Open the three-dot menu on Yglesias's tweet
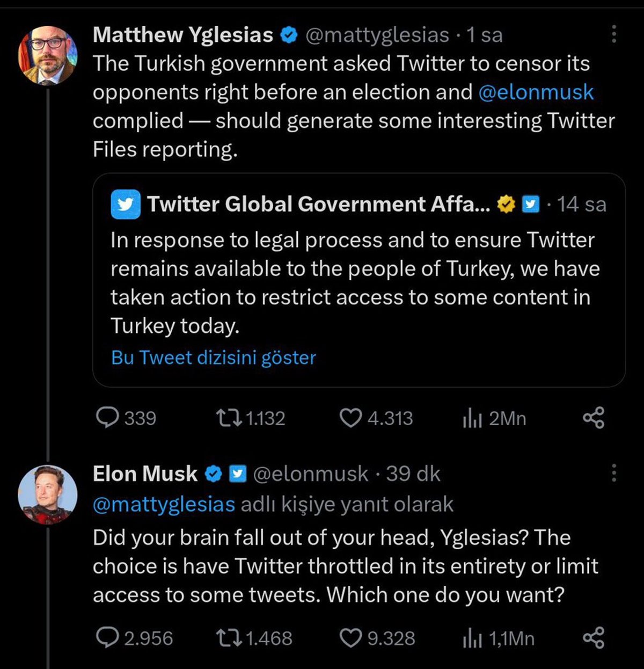This screenshot has height=669, width=644. [615, 33]
